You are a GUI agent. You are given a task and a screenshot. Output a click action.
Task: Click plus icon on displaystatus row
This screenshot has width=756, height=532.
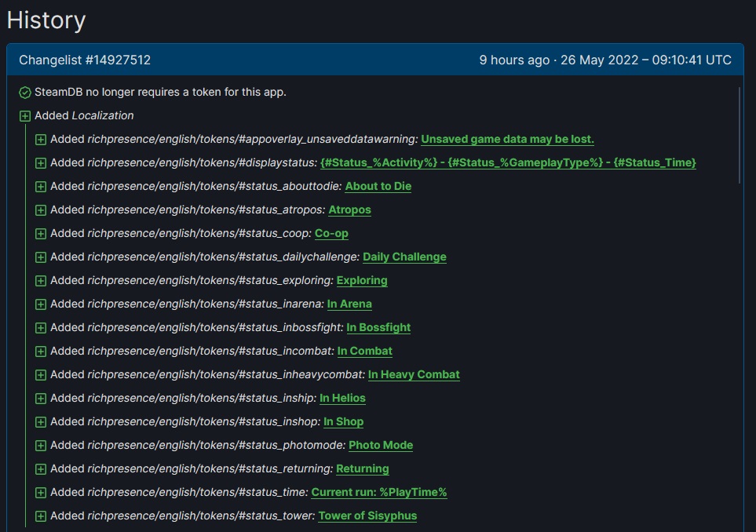[x=41, y=163]
